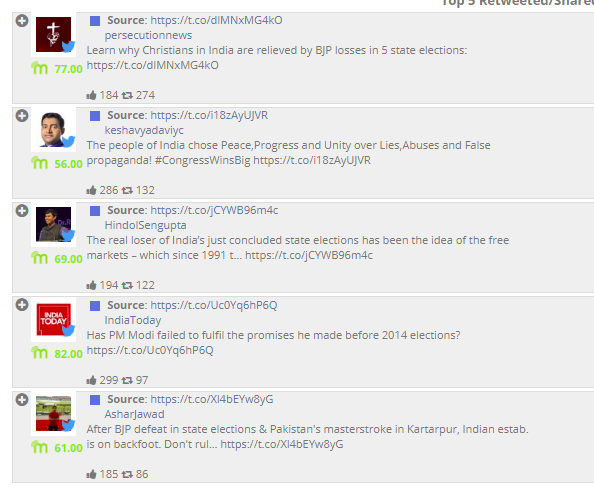Click the thumbs-up icon showing 184 likes
Image resolution: width=594 pixels, height=494 pixels.
[91, 95]
